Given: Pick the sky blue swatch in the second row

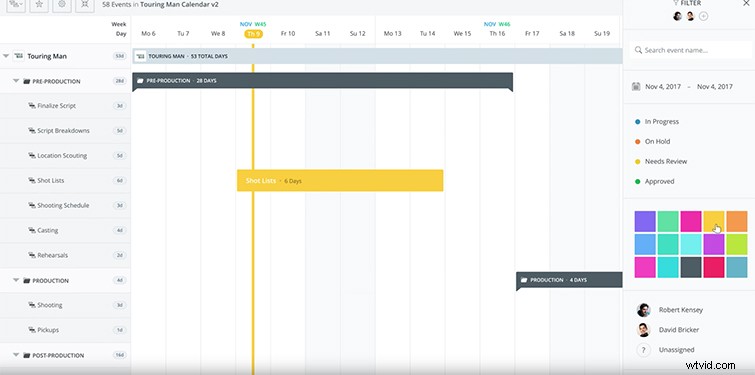Looking at the screenshot, I should click(x=645, y=244).
